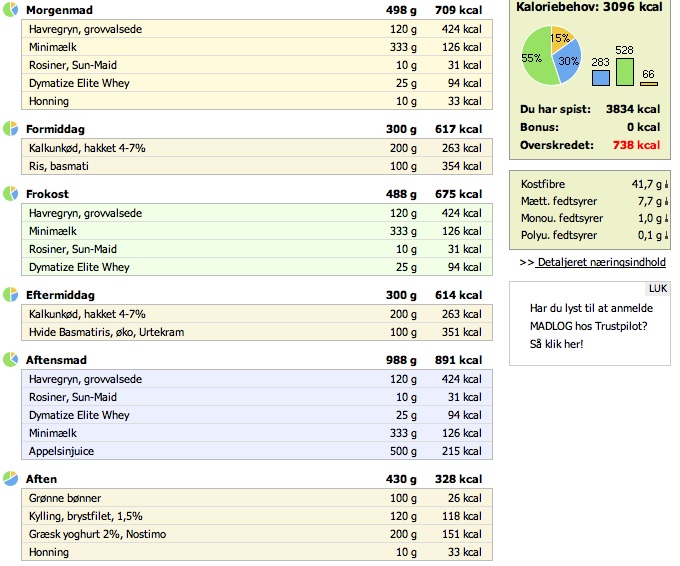The width and height of the screenshot is (680, 566).
Task: Select Græsk yoghurt 2%, Nostimo row
Action: (257, 534)
